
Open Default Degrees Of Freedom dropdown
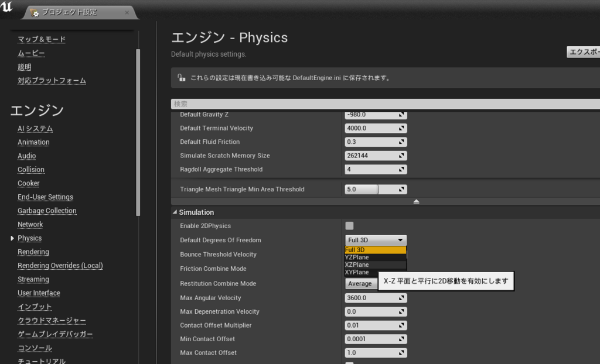[376, 240]
